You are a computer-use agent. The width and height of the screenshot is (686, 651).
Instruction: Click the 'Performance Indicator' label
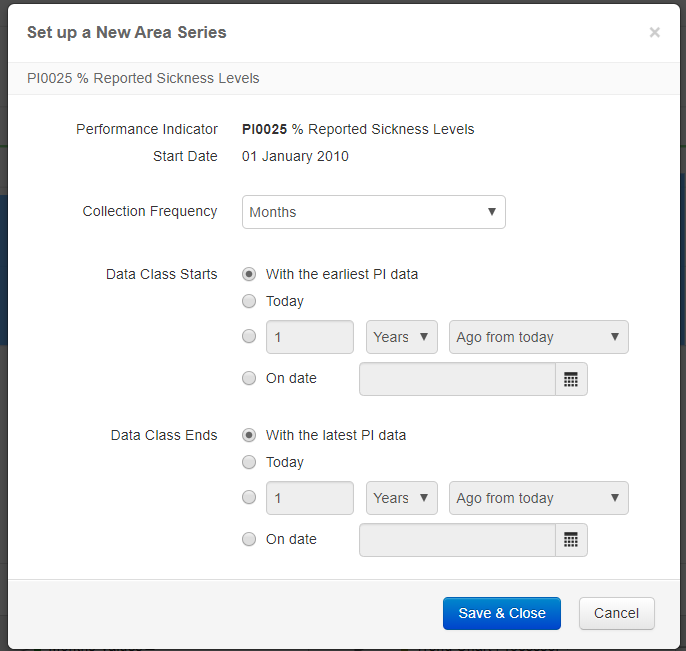tap(147, 130)
